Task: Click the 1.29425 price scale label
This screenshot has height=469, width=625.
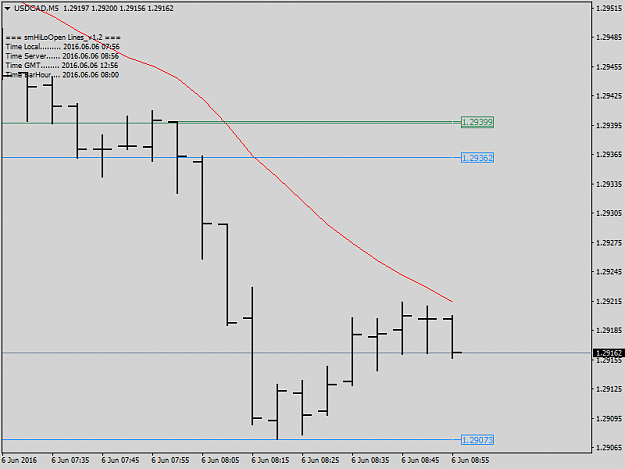Action: pos(609,96)
